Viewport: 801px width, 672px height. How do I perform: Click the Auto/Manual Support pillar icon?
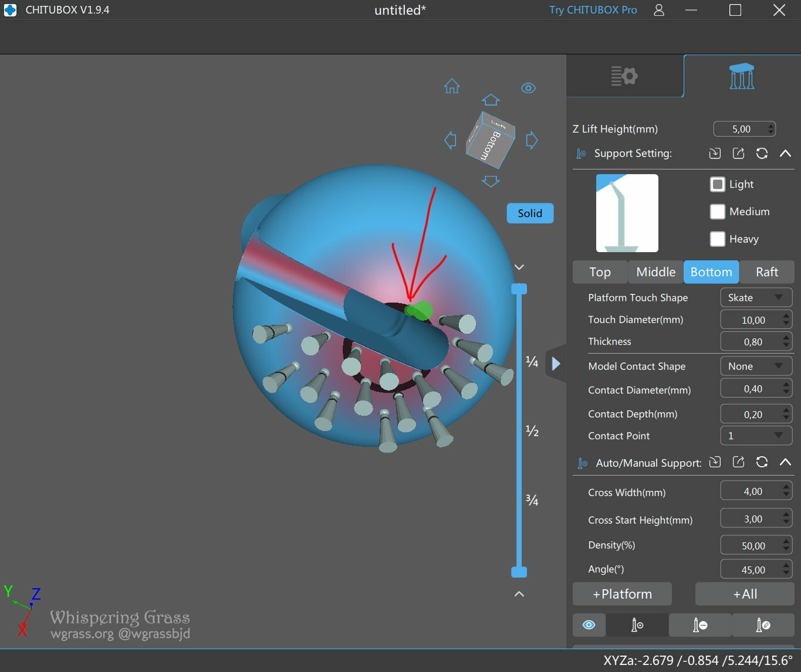point(582,463)
